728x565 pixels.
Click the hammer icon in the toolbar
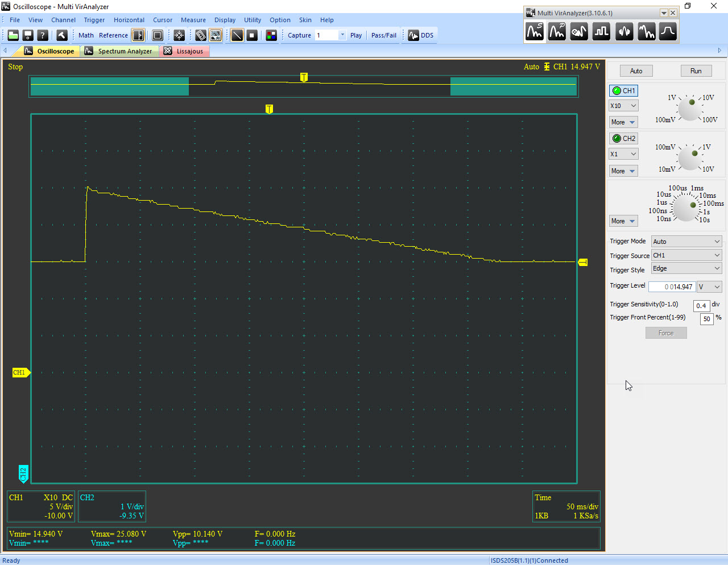point(62,35)
